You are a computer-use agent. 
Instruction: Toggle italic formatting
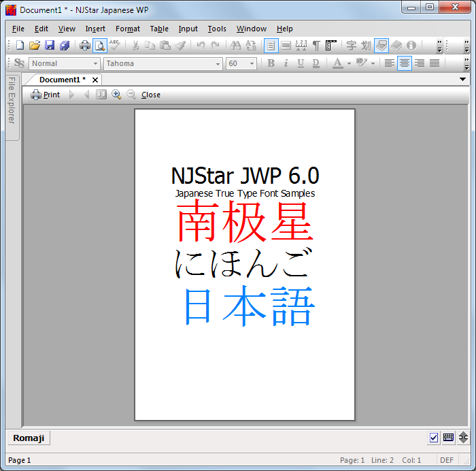coord(286,63)
